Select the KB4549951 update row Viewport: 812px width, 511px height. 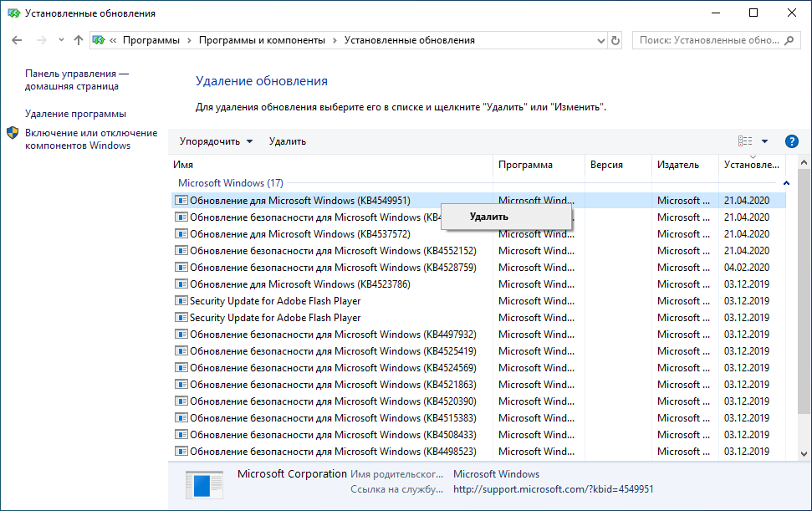click(x=478, y=201)
